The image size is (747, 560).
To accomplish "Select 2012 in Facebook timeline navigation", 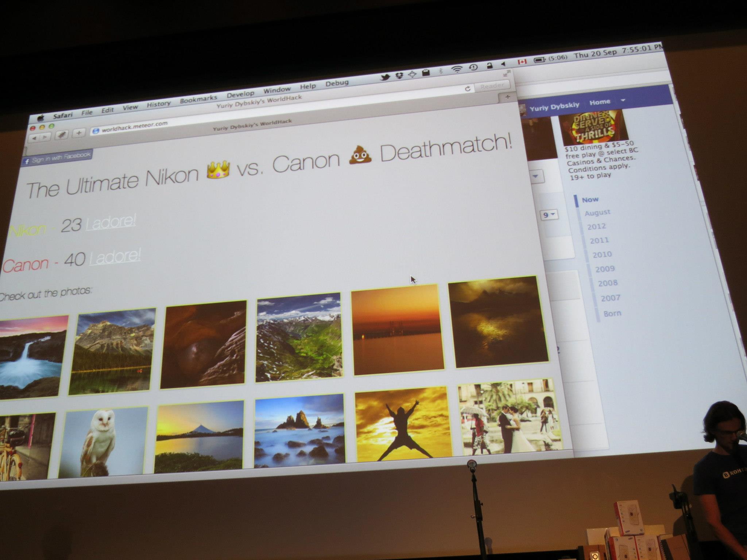I will [596, 226].
